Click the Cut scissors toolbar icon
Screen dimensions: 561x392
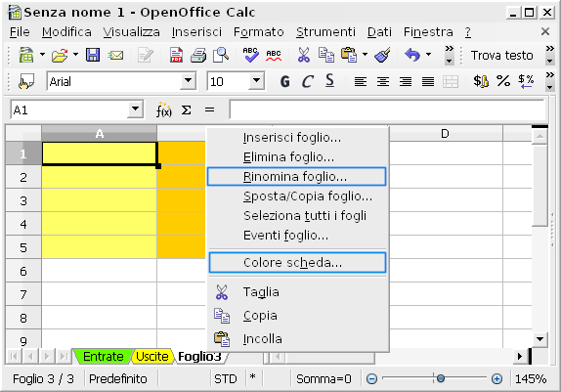coord(303,55)
